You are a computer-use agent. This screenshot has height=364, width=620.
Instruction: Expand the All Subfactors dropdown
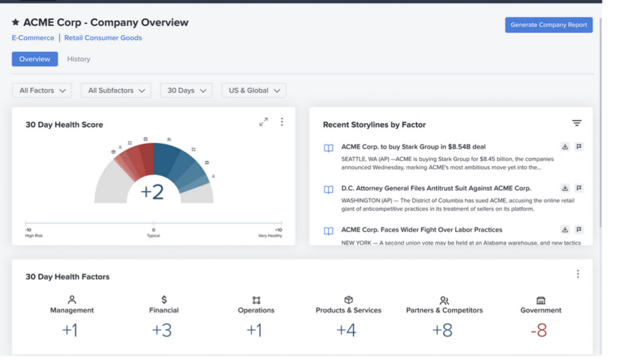point(116,91)
